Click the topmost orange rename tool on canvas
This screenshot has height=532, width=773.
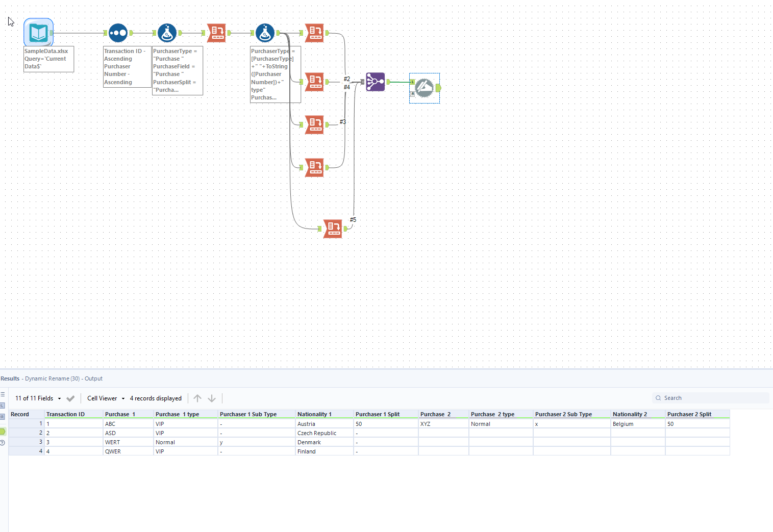[x=315, y=33]
